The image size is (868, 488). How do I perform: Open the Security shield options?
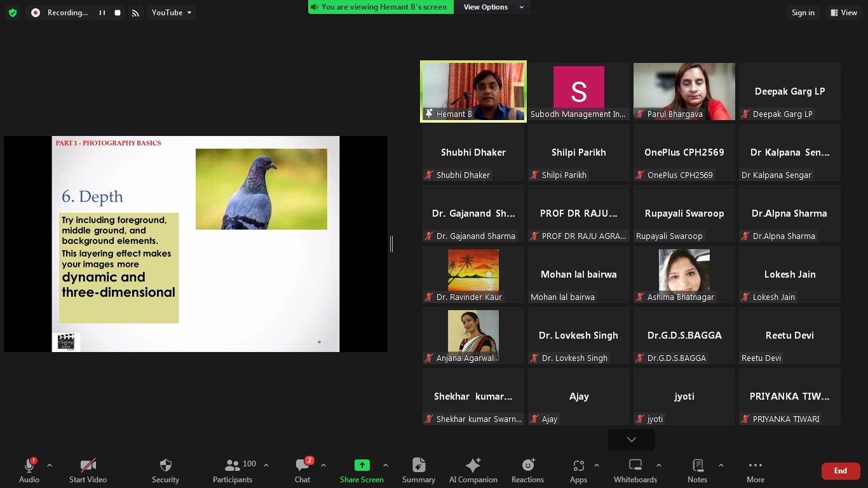[x=165, y=470]
